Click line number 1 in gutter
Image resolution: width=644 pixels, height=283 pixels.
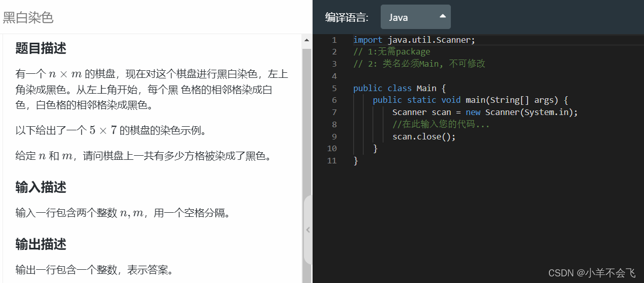[x=334, y=40]
